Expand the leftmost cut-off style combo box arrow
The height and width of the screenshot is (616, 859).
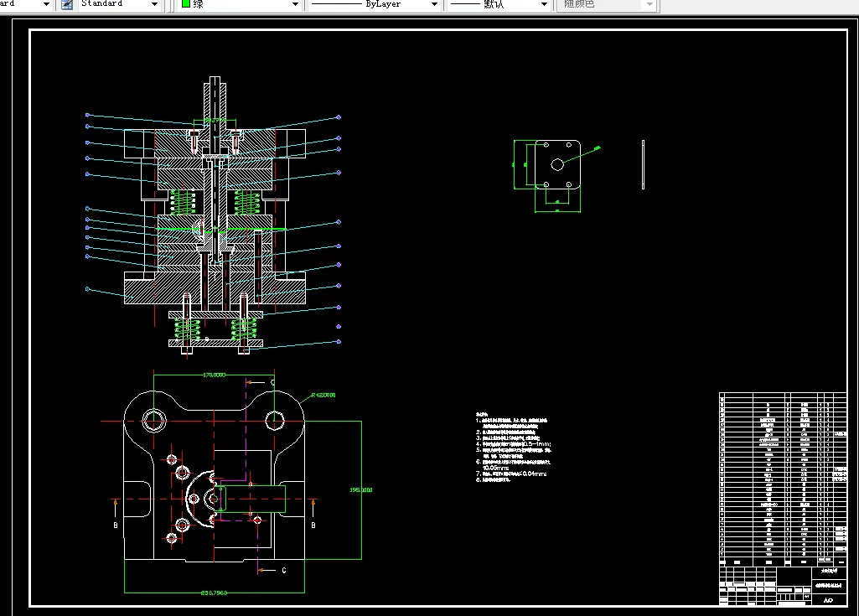click(47, 4)
